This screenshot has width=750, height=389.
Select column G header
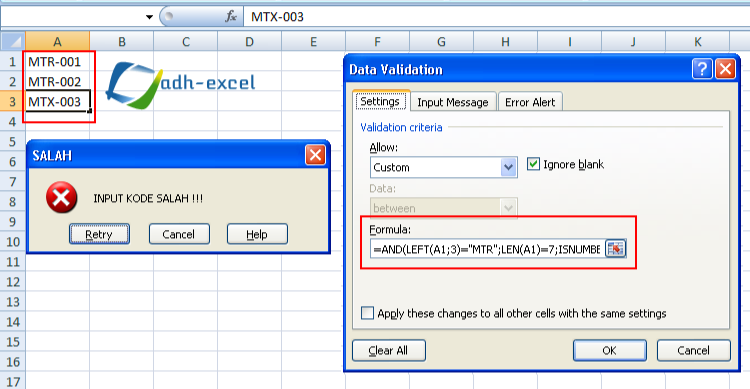(441, 42)
